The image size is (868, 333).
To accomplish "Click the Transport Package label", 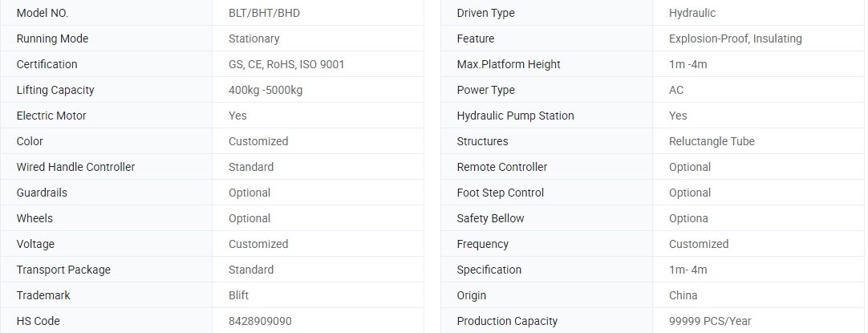I will pyautogui.click(x=63, y=270).
